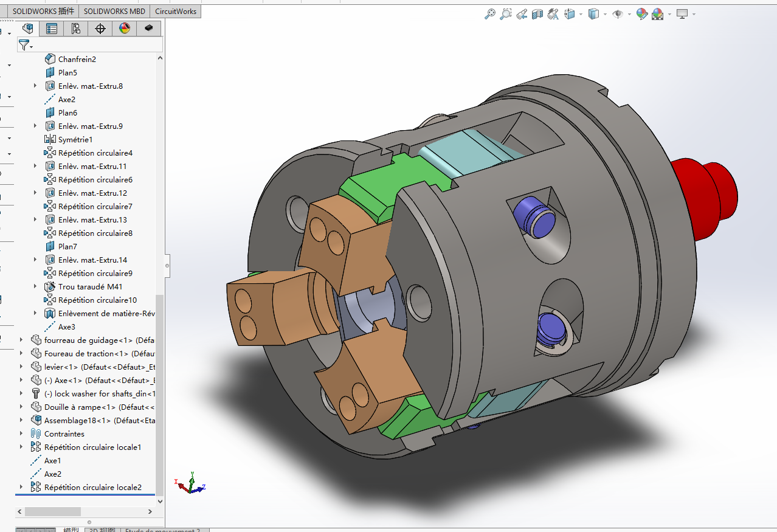Expand the Trou taraudé M41 feature

pos(35,286)
